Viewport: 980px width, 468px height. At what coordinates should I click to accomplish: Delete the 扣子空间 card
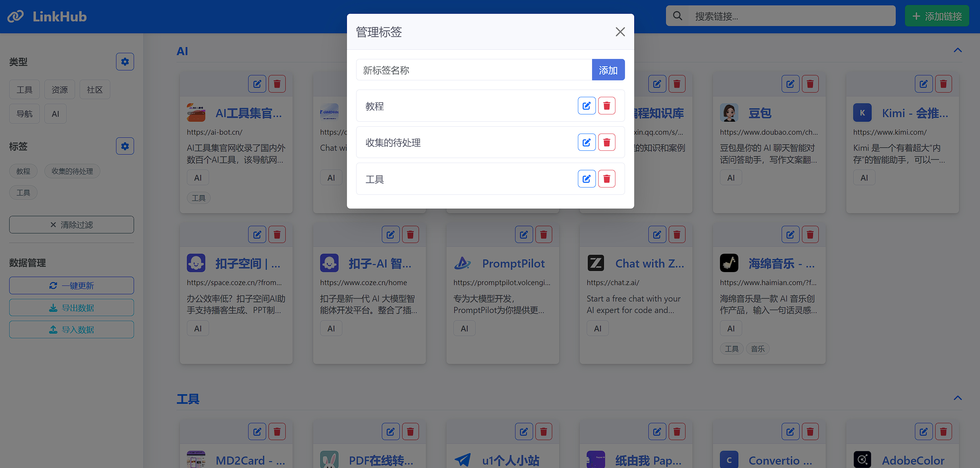pos(277,234)
